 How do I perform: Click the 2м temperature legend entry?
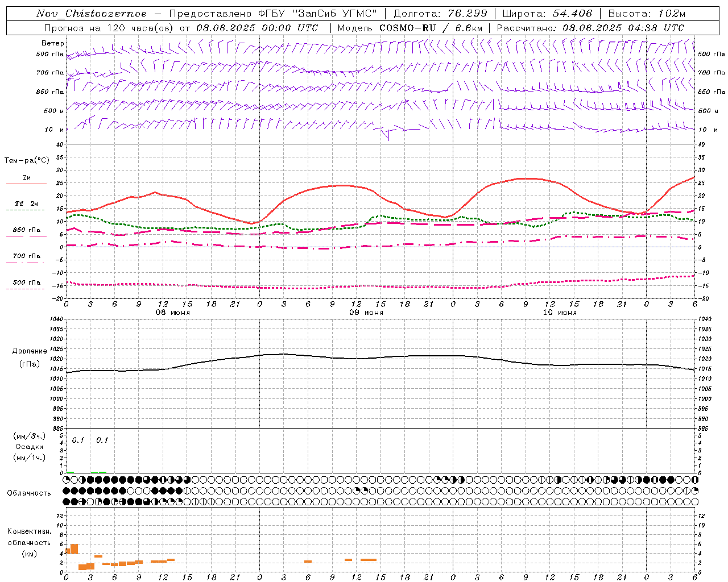[27, 177]
